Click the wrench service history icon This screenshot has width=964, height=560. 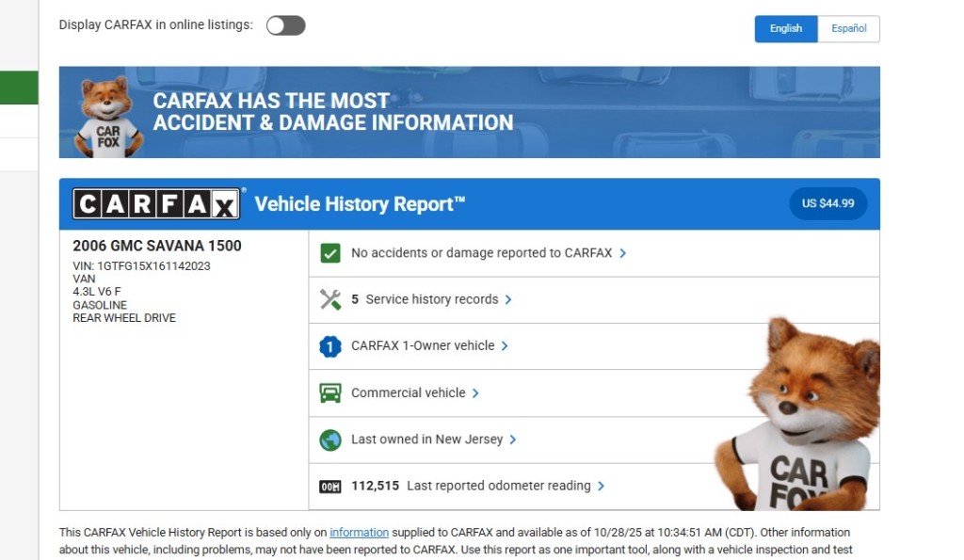coord(329,299)
